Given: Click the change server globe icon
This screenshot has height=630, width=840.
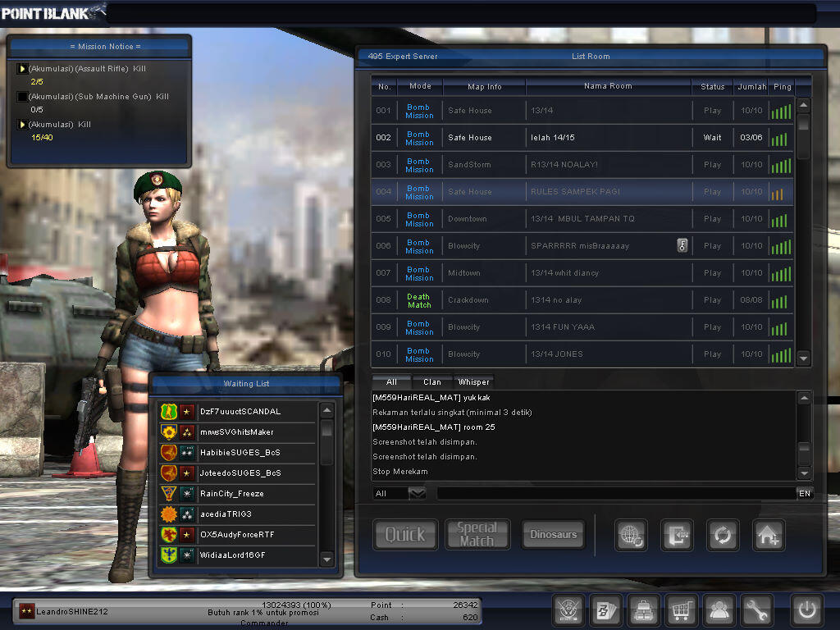Looking at the screenshot, I should click(x=631, y=535).
